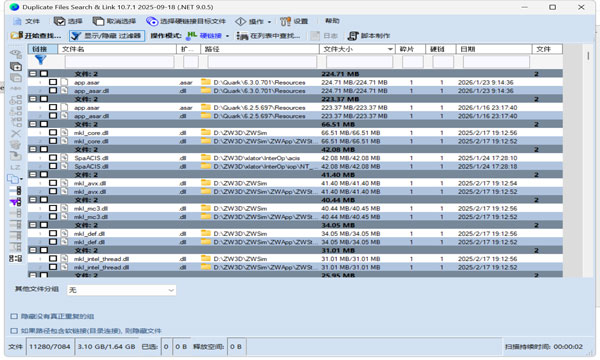Click status bar value 3.10 GB/1.64 GB
The width and height of the screenshot is (600, 360).
[x=106, y=347]
